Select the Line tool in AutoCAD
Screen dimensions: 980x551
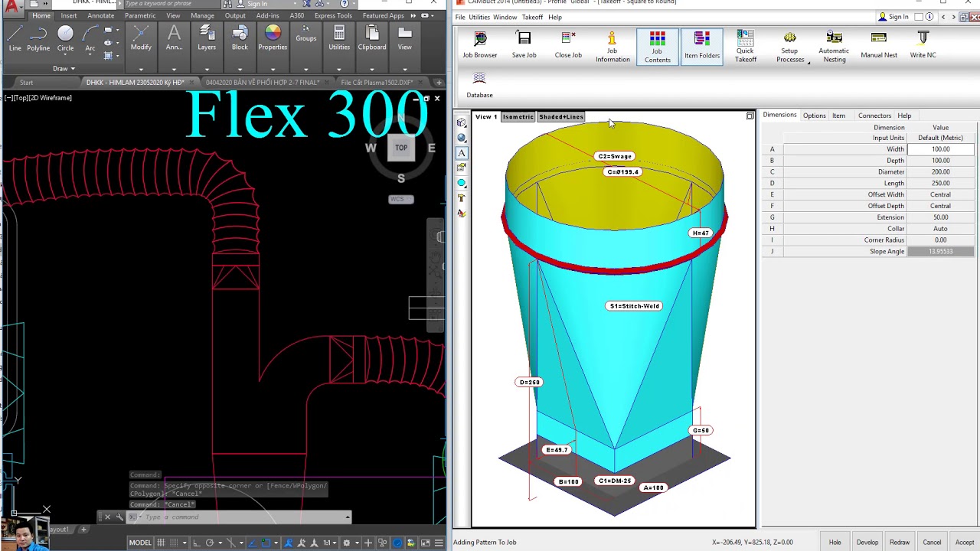(x=15, y=38)
